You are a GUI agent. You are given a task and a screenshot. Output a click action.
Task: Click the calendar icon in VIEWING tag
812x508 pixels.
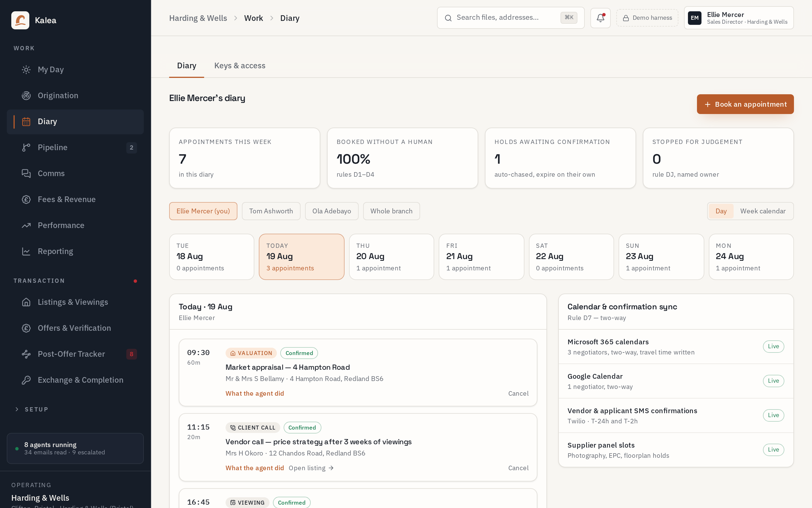pos(233,503)
